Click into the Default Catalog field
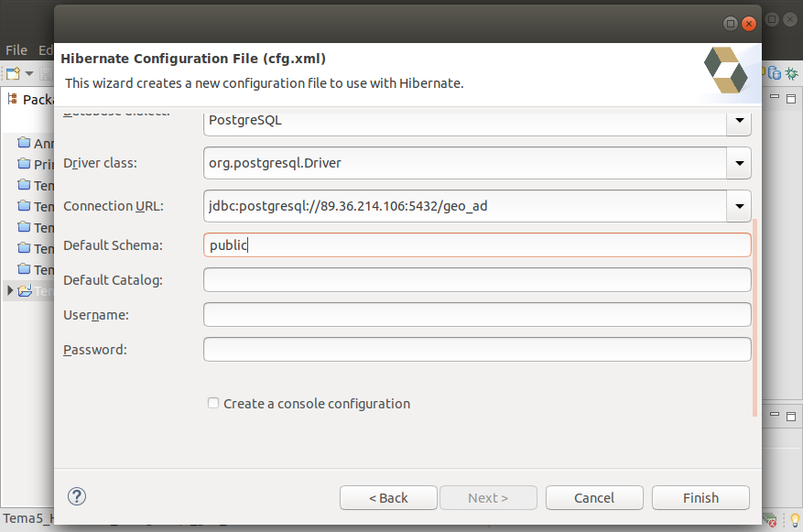Screen dimensions: 803x532 pos(477,280)
